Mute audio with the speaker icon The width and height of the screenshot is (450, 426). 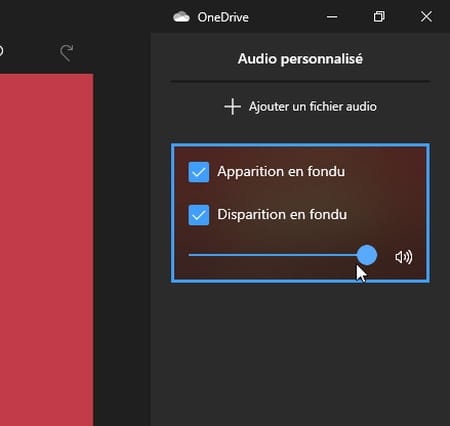(x=404, y=257)
